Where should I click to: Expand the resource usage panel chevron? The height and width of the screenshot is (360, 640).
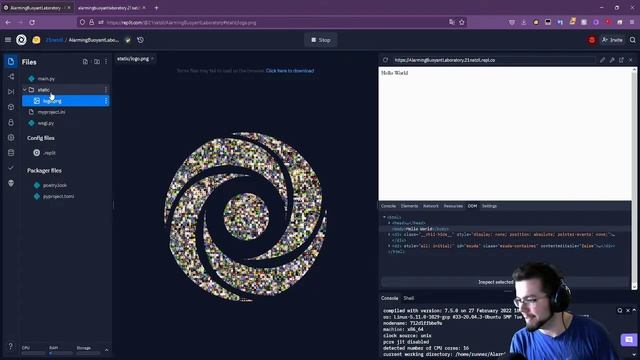(x=107, y=350)
